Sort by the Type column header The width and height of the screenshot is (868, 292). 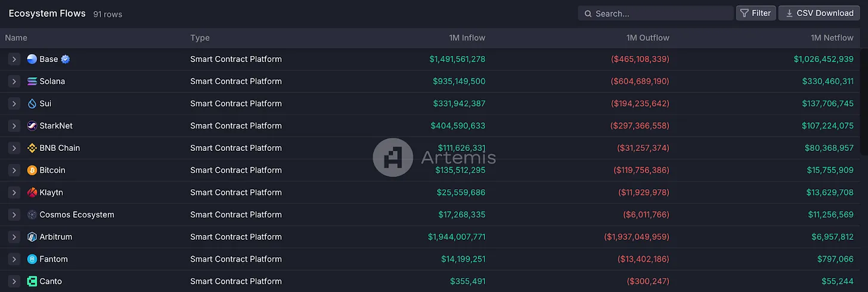pyautogui.click(x=200, y=38)
